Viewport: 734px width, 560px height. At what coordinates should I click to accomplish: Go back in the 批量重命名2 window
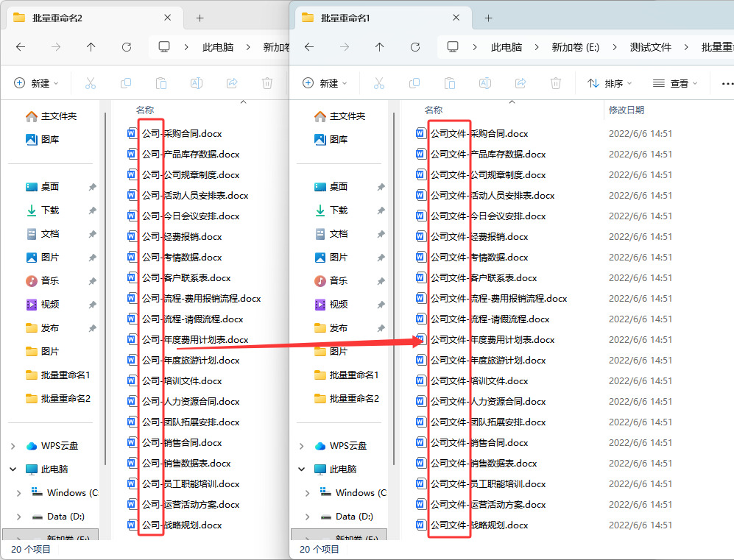[x=21, y=47]
